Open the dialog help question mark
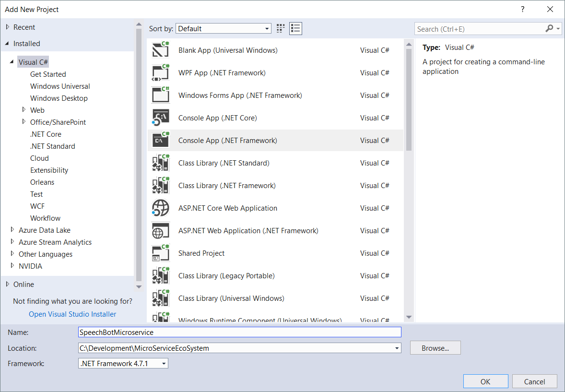This screenshot has width=565, height=392. [522, 10]
